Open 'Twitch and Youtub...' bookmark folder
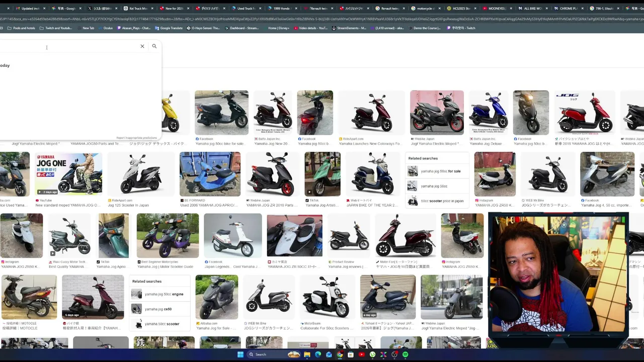 [x=56, y=28]
